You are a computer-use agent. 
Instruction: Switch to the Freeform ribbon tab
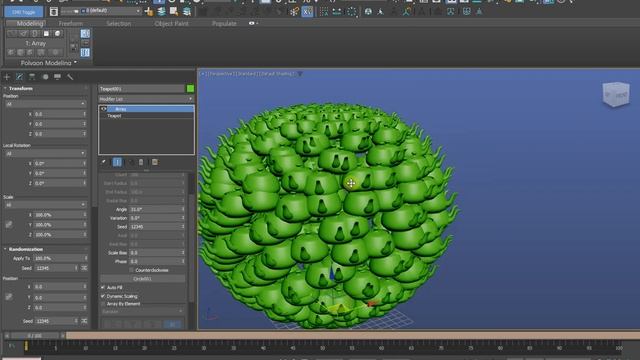[x=71, y=23]
